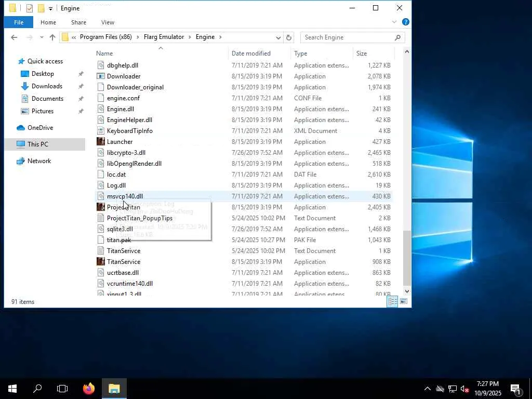This screenshot has width=532, height=399.
Task: Go back to previous folder
Action: pyautogui.click(x=14, y=37)
